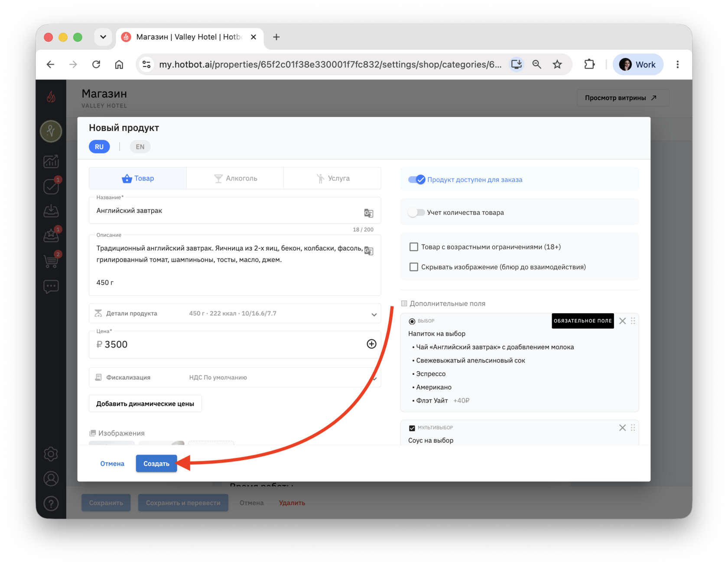The height and width of the screenshot is (566, 728).
Task: Open the inbox download tray sidebar icon
Action: pyautogui.click(x=51, y=211)
